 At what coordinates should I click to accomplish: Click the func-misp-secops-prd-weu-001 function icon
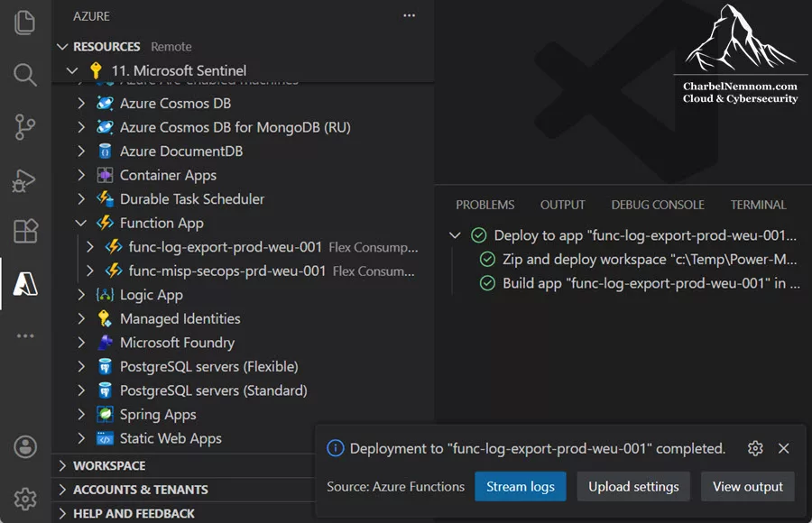[114, 271]
